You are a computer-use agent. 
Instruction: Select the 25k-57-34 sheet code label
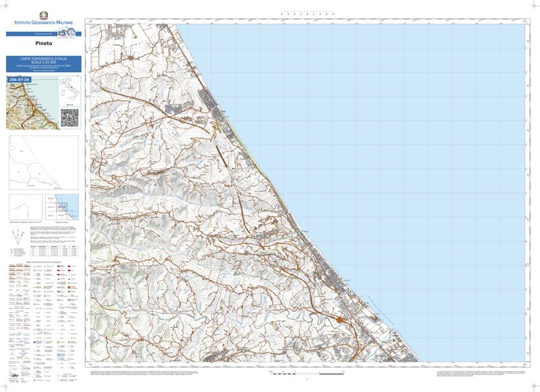point(20,80)
